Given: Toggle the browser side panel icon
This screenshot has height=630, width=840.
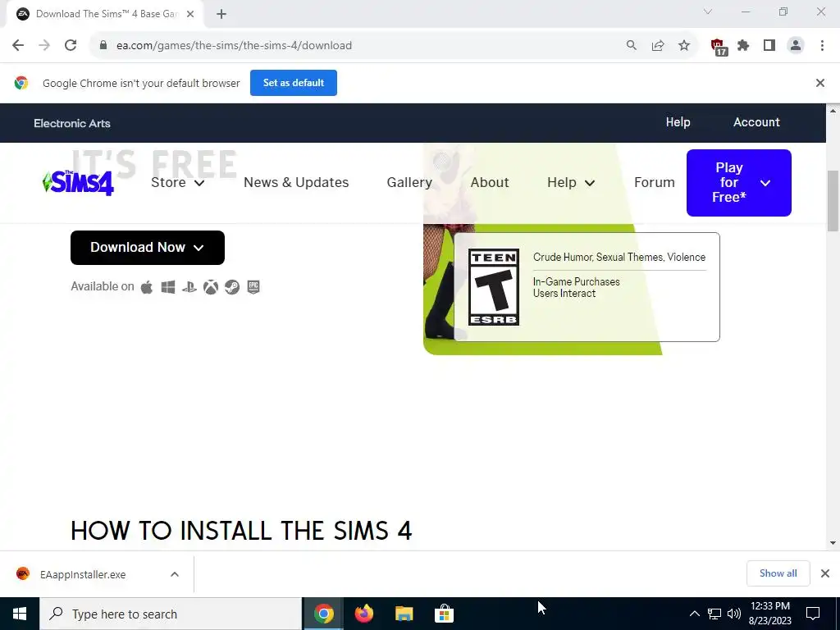Looking at the screenshot, I should (769, 46).
